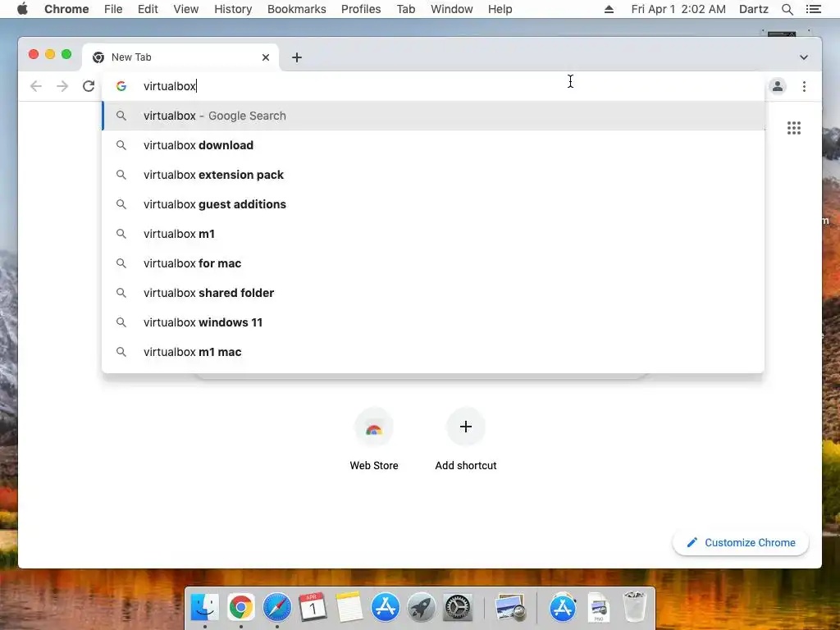Select virtualbox for mac suggestion

point(433,263)
